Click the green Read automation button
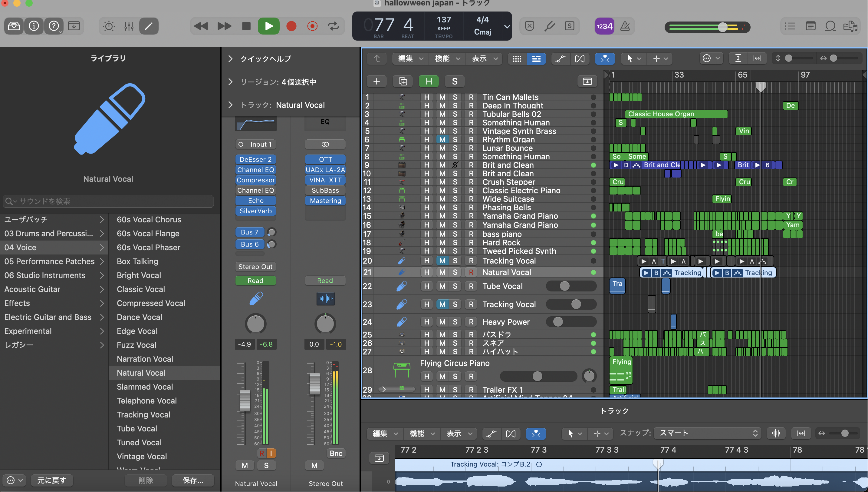This screenshot has height=492, width=868. point(255,281)
